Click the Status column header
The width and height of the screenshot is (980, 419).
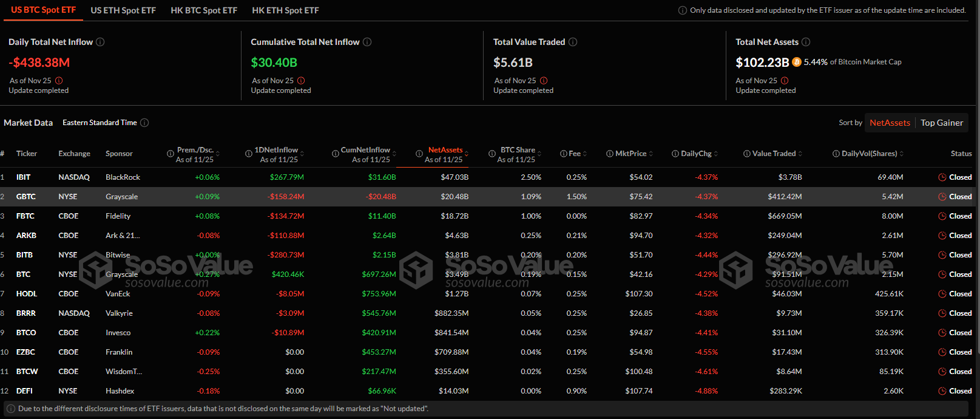961,154
